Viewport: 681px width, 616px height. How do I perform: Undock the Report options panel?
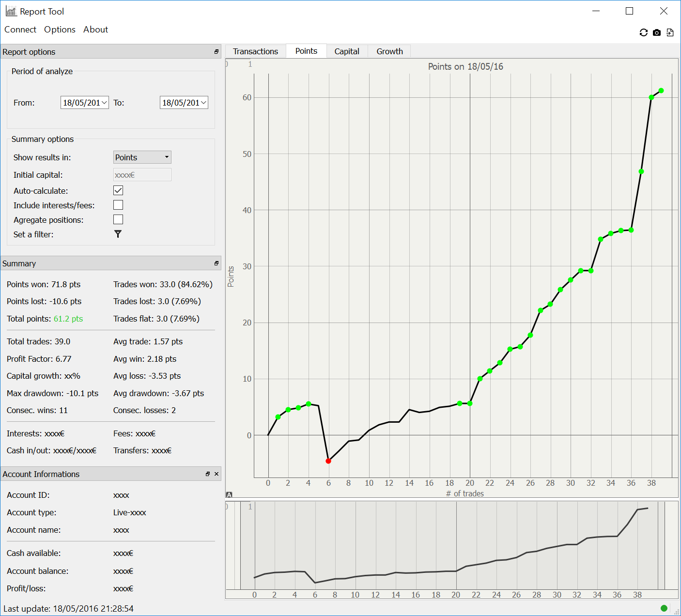click(x=217, y=52)
